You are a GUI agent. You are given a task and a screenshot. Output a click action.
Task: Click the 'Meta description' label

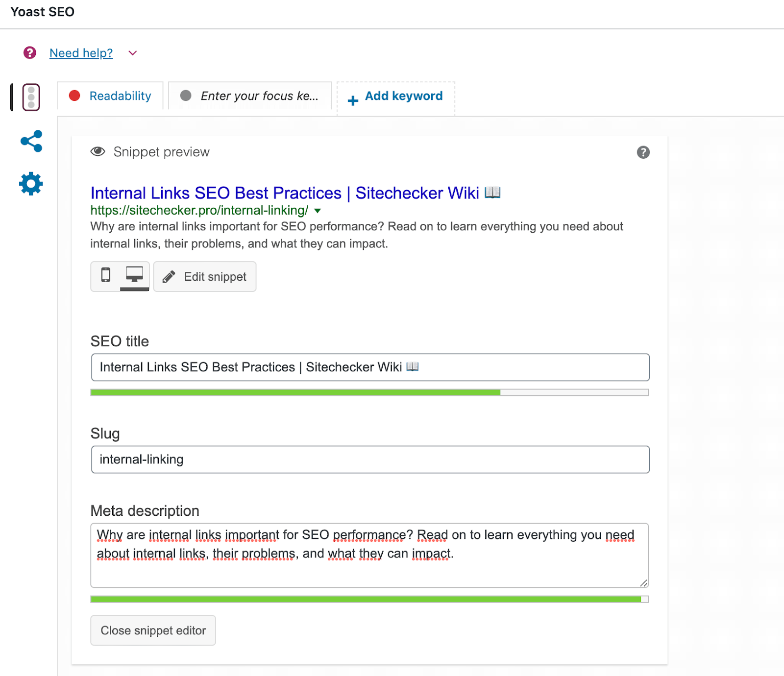[145, 511]
